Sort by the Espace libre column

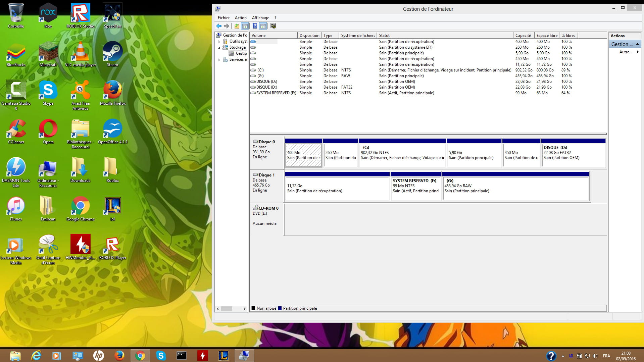547,36
